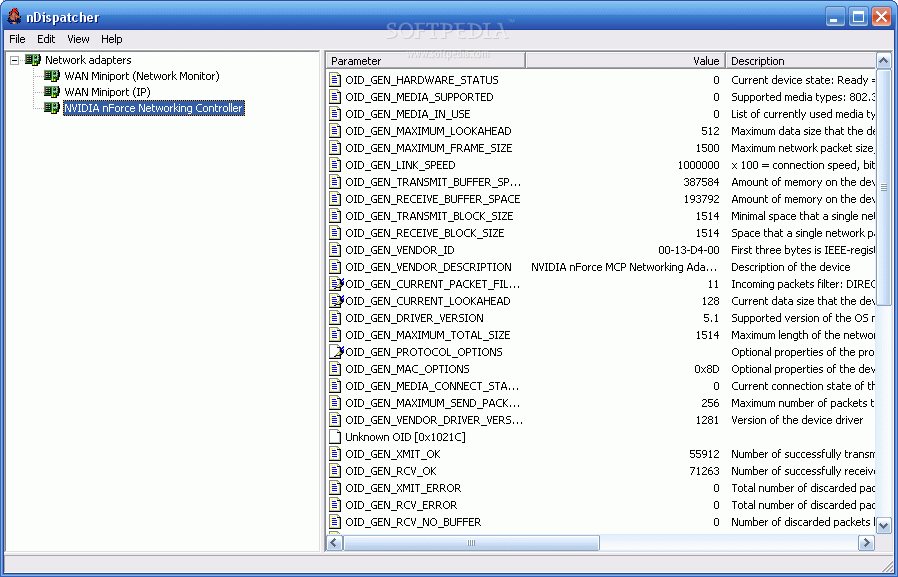Screen dimensions: 898x577
Task: Click the value 71263 in the list
Action: click(704, 471)
